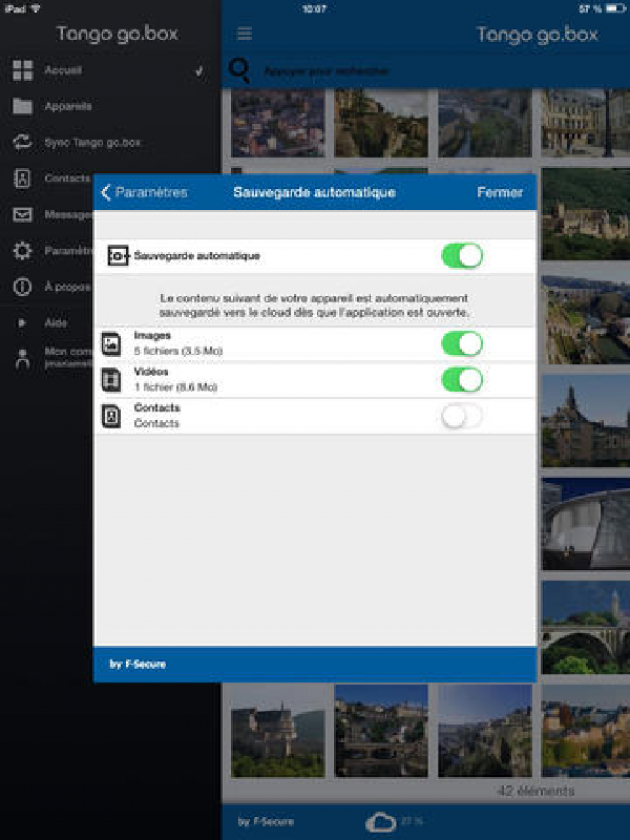Disable the Vidéos backup toggle
The height and width of the screenshot is (840, 630).
[462, 380]
